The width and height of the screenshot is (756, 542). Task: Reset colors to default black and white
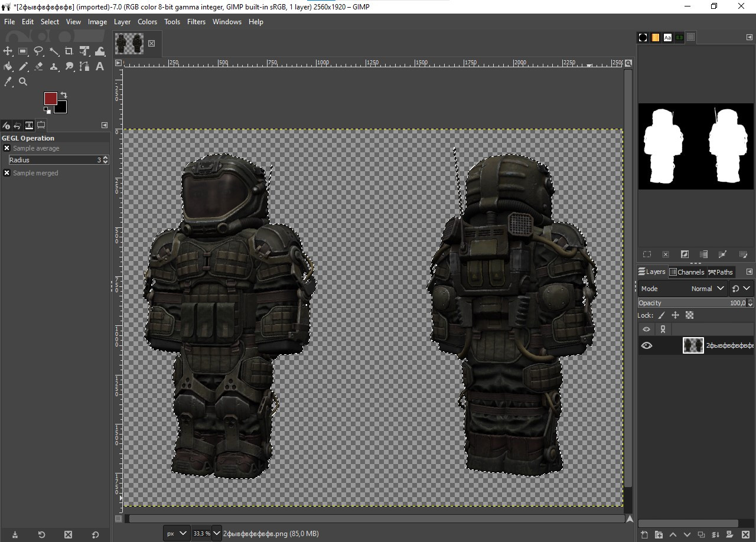coord(47,110)
